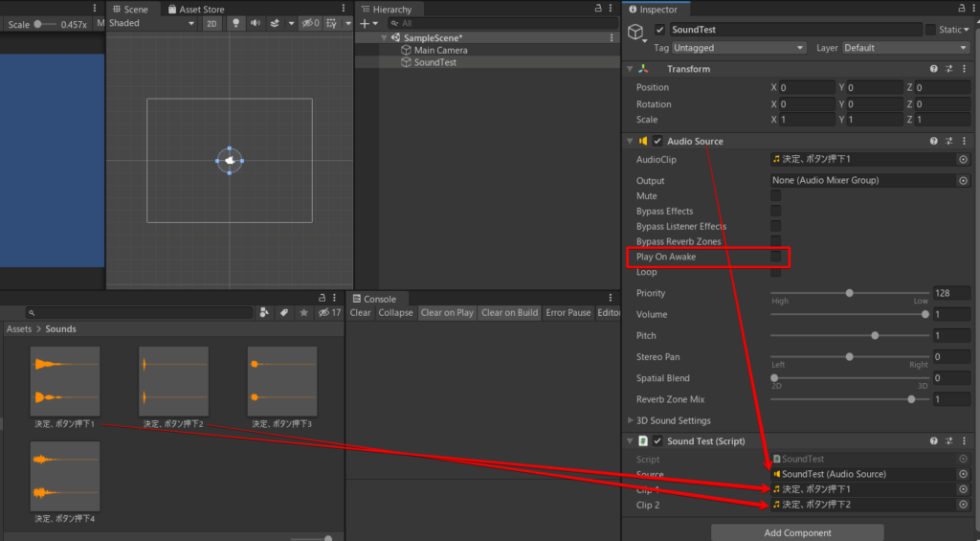Select the Console tab
Screen dimensions: 980x541
click(374, 299)
